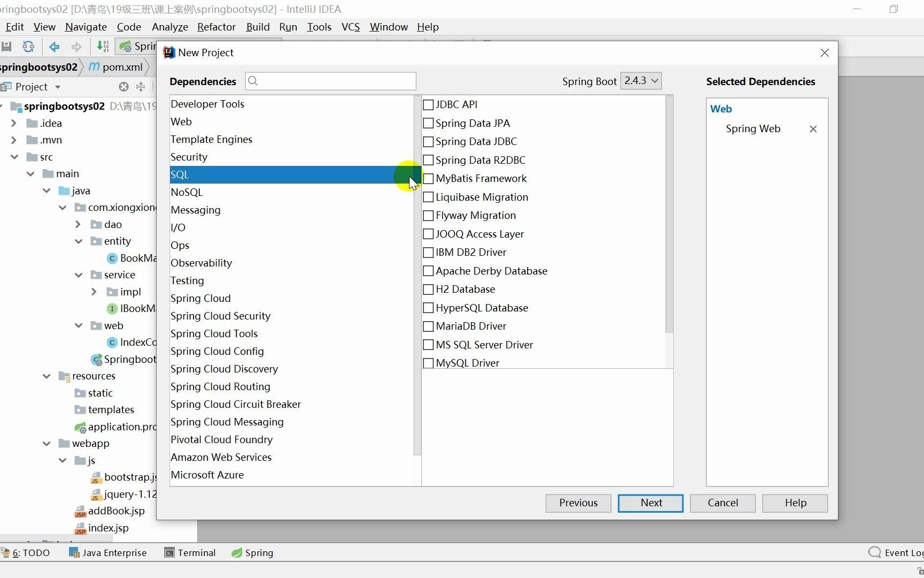This screenshot has width=924, height=578.
Task: Click the Save All toolbar icon
Action: tap(6, 47)
